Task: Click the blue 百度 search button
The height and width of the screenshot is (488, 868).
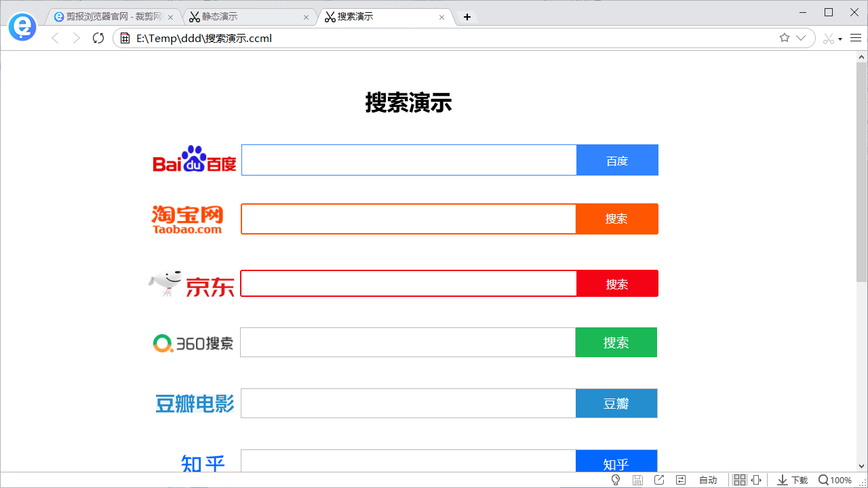Action: coord(617,160)
